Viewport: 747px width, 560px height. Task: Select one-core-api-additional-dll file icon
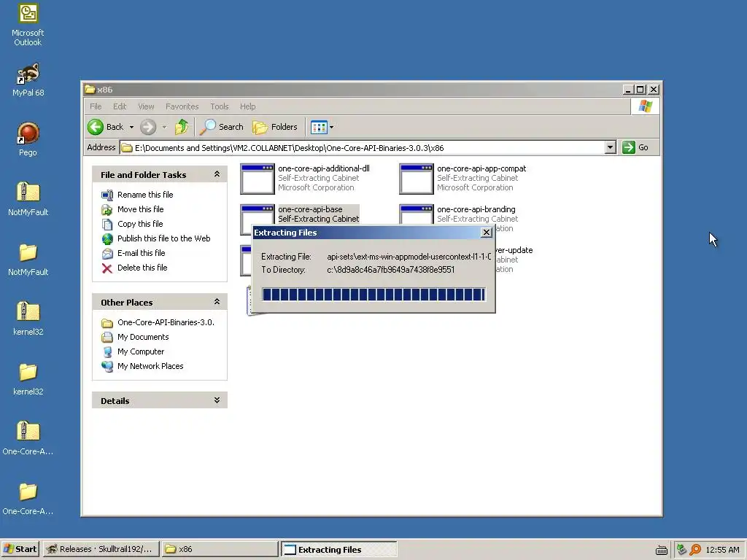pyautogui.click(x=258, y=179)
